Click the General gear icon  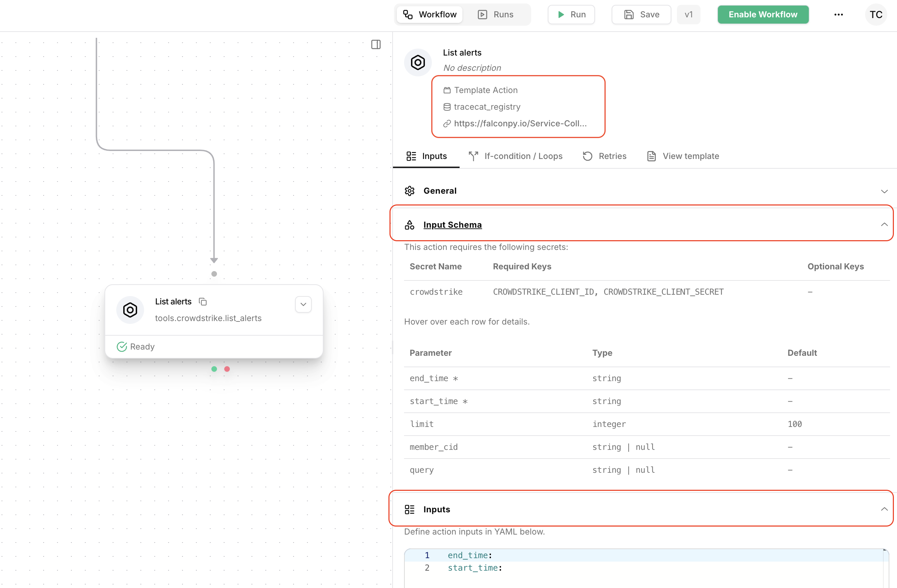(x=410, y=191)
